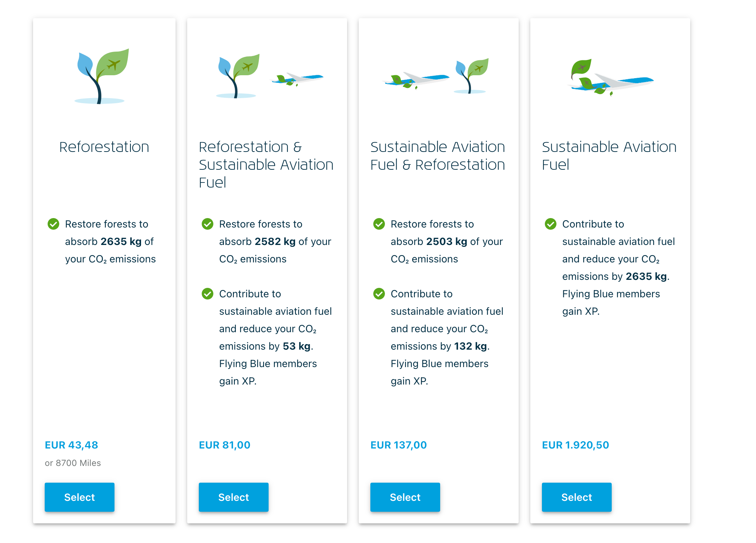Click the EUR 43,48 price text
756x543 pixels.
click(72, 445)
